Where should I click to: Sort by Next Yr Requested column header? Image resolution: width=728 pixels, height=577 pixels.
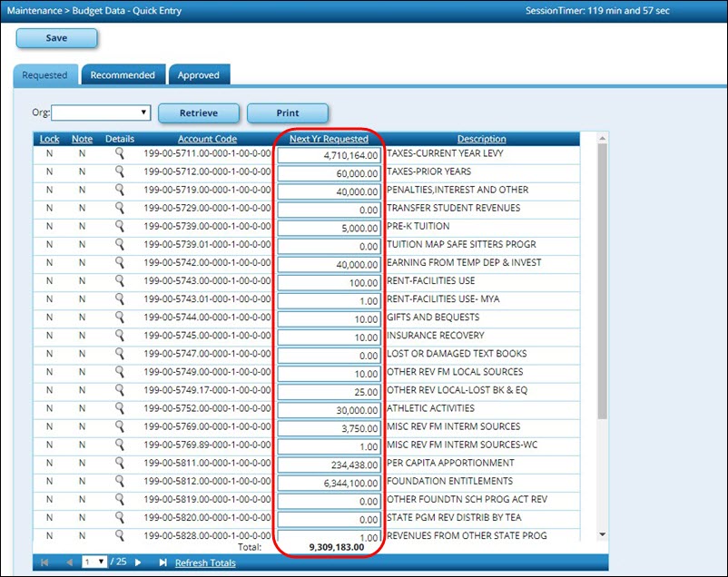[x=329, y=139]
